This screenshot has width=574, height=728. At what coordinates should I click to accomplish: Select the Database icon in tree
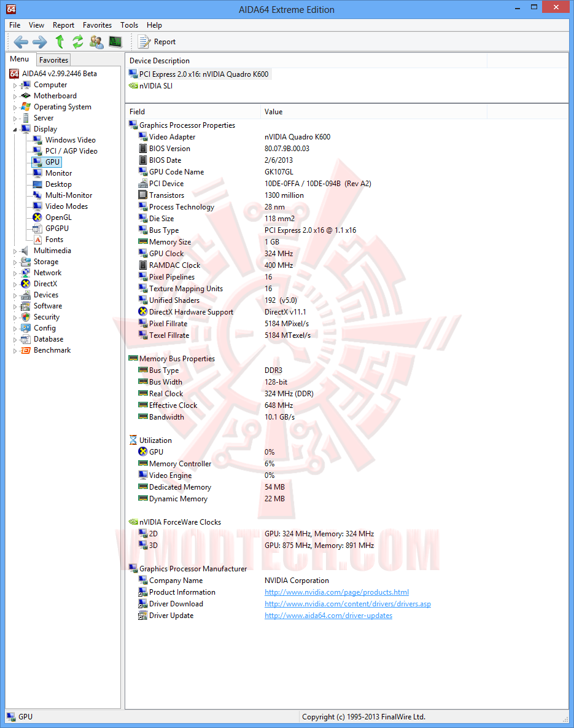(x=26, y=339)
